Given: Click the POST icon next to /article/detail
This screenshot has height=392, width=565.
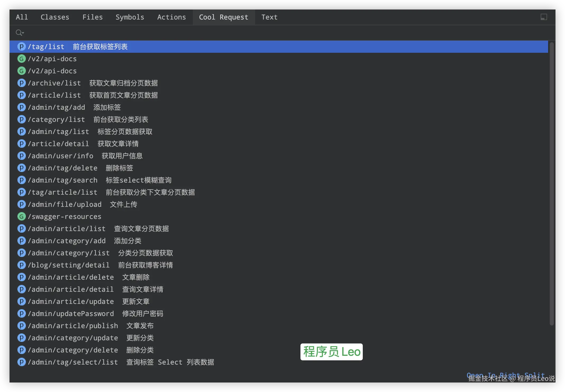Looking at the screenshot, I should (21, 144).
